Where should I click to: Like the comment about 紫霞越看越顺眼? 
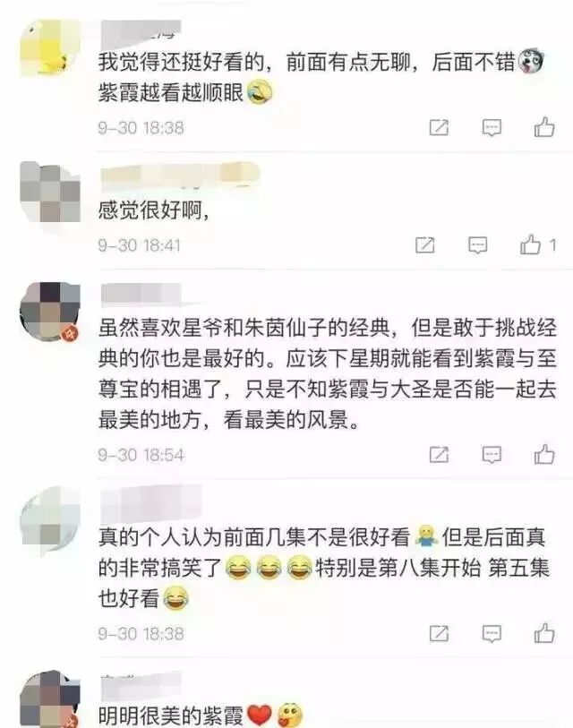point(544,127)
